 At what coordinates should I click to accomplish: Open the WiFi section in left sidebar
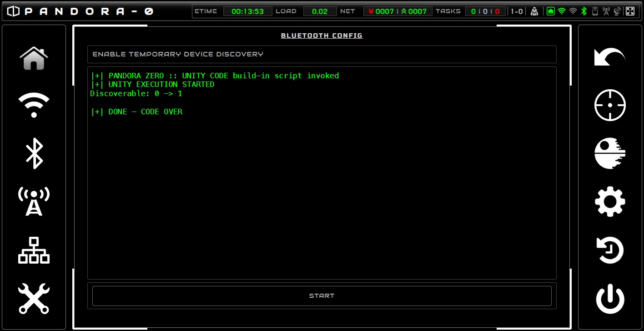tap(34, 105)
